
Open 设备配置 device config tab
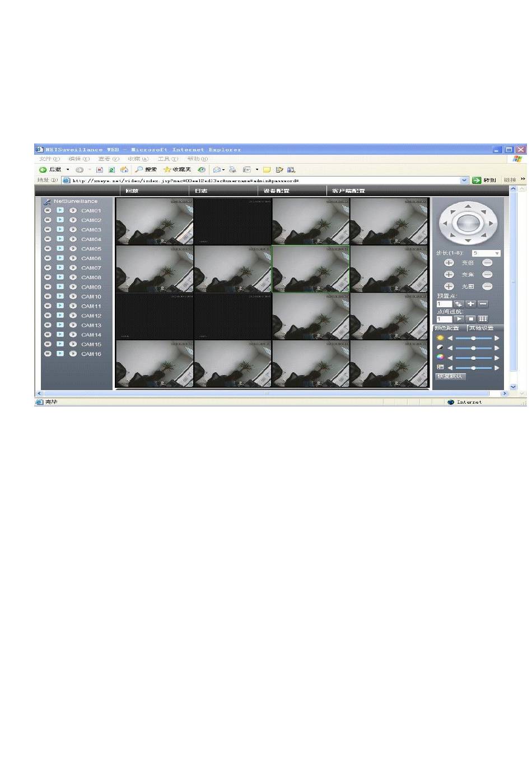277,191
